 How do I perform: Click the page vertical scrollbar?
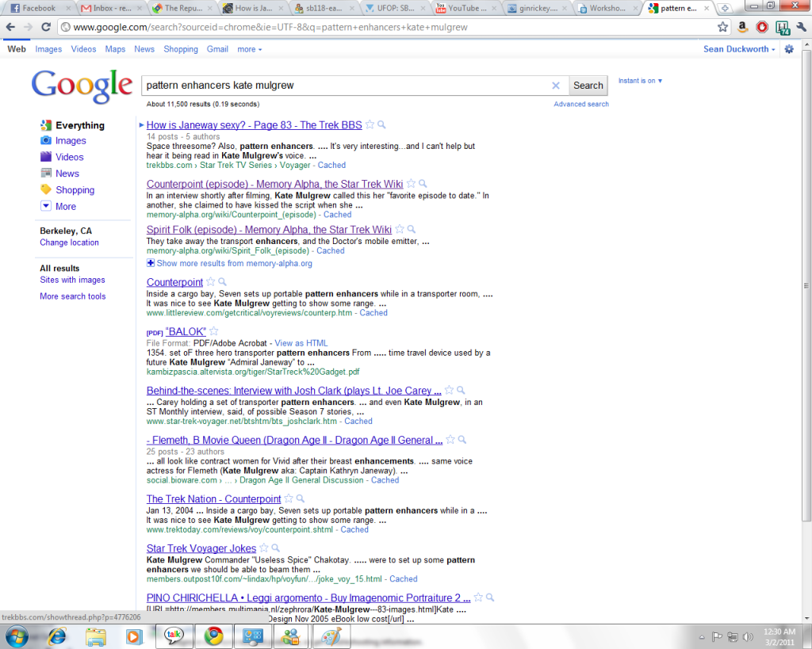pos(806,286)
